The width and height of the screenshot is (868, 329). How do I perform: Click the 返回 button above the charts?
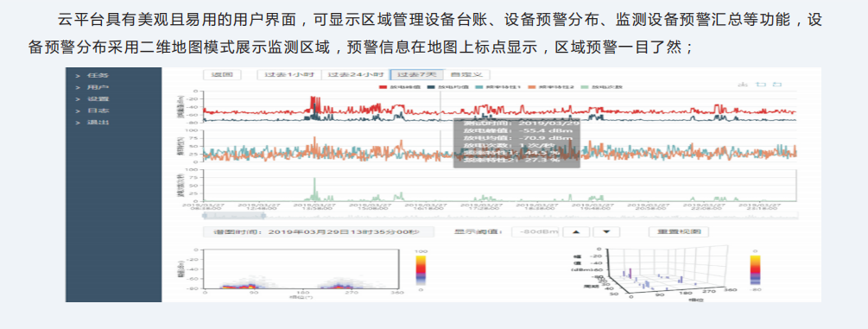coord(222,75)
